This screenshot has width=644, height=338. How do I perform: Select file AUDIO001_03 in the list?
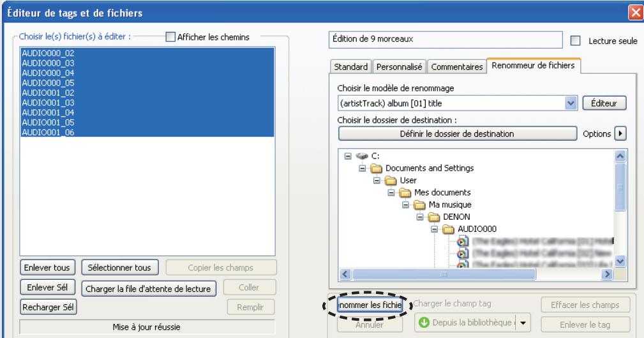pyautogui.click(x=147, y=102)
